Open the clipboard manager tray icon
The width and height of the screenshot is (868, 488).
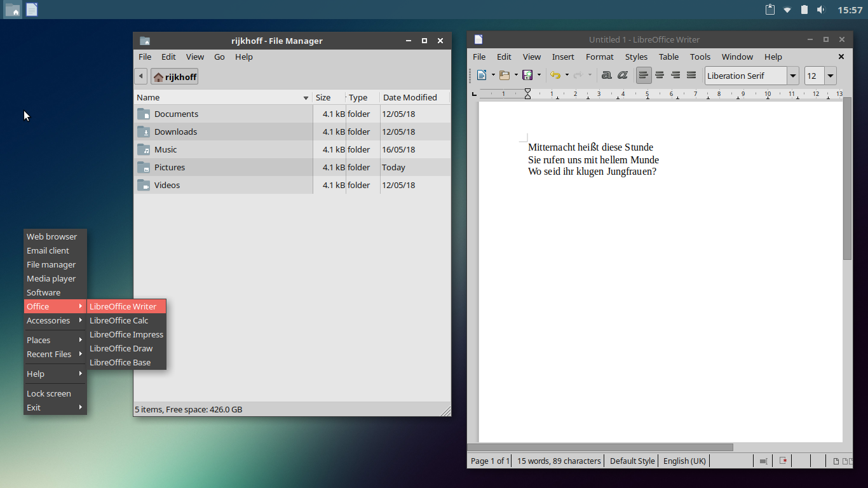tap(770, 10)
